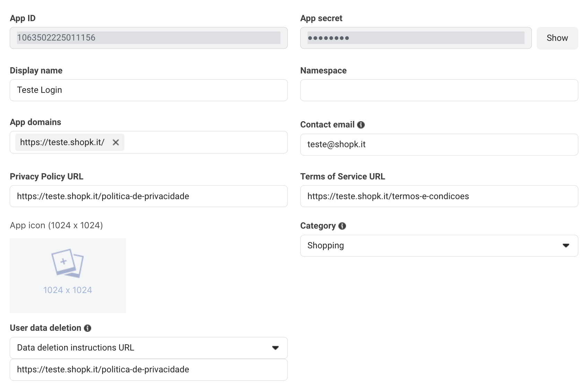This screenshot has height=390, width=588.
Task: Click the data deletion URL field below dropdown
Action: coord(148,370)
